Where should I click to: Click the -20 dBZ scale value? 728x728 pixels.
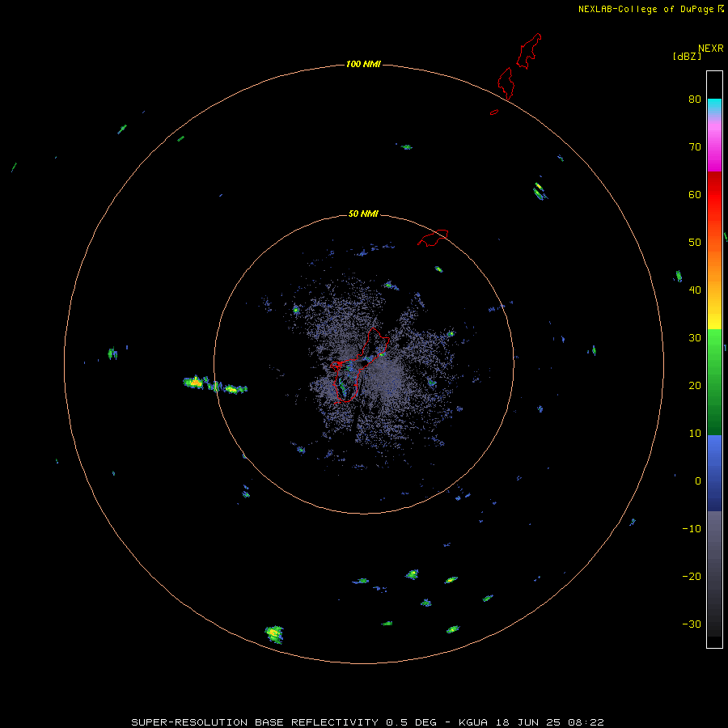pos(692,577)
